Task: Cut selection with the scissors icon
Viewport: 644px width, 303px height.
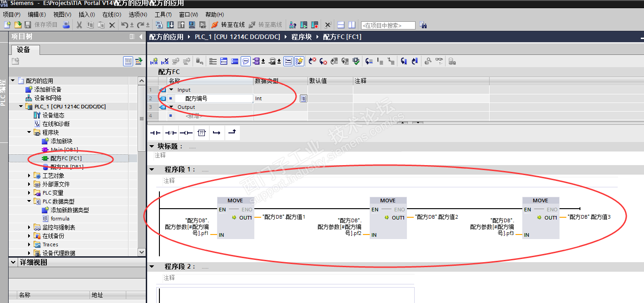Action: pyautogui.click(x=79, y=24)
